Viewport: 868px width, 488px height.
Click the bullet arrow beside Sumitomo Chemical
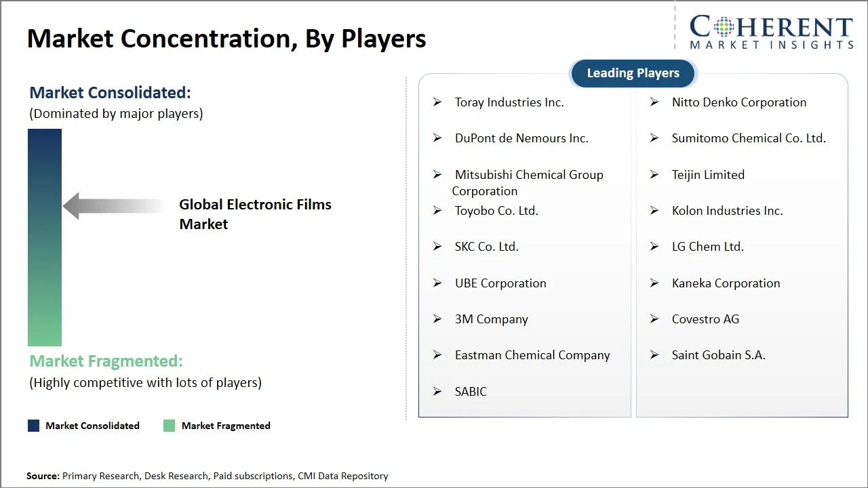[654, 138]
